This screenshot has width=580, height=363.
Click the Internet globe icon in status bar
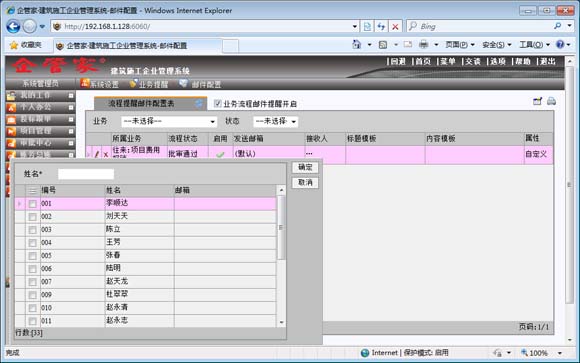[x=365, y=353]
